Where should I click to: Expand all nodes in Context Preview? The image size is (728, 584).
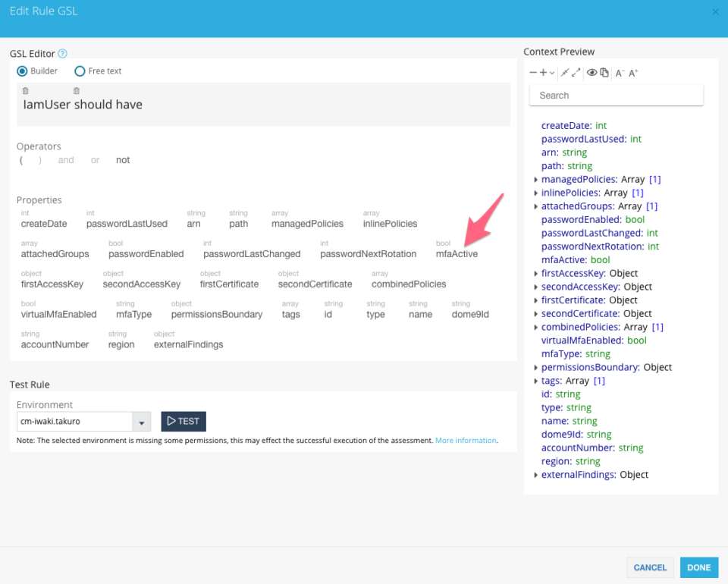[x=576, y=72]
